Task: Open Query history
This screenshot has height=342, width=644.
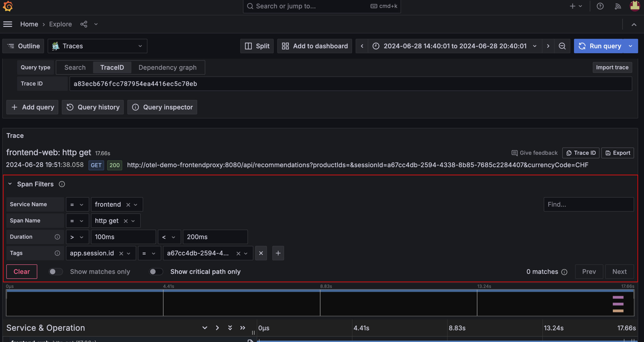Action: coord(93,107)
